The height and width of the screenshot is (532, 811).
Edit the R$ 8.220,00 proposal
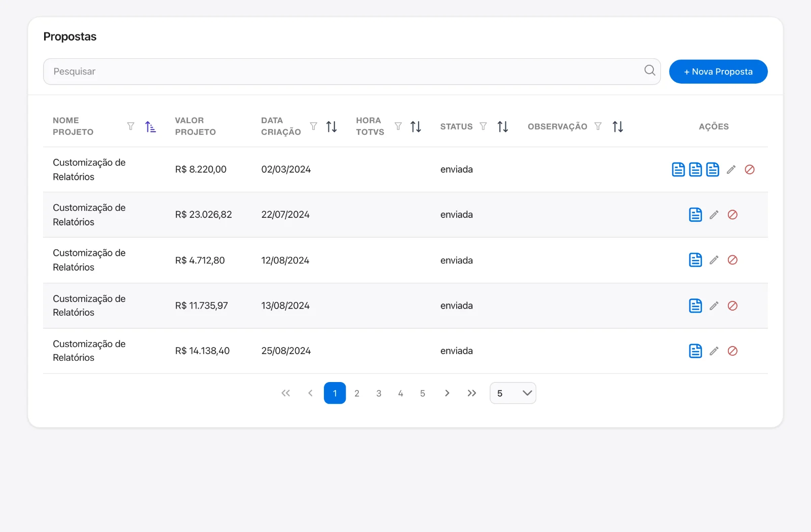(x=731, y=170)
